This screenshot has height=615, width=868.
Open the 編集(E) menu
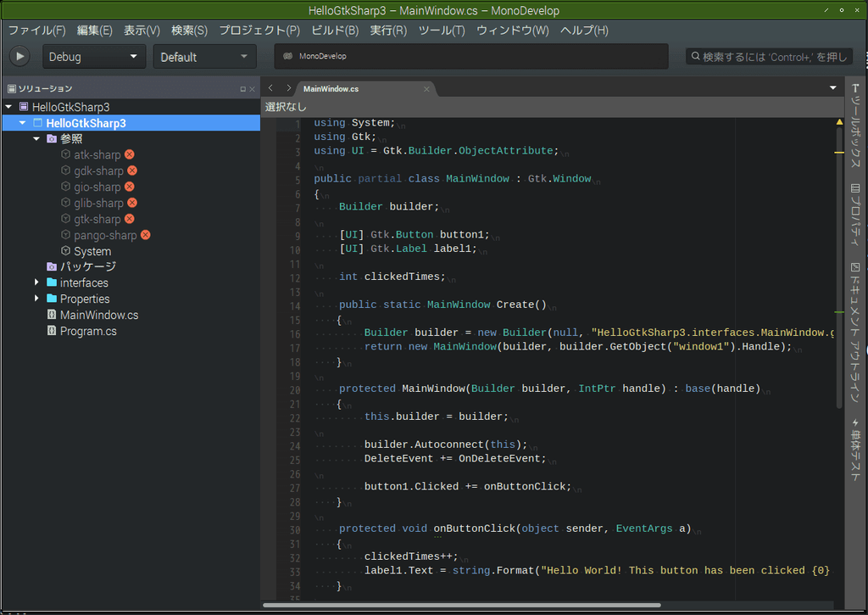click(95, 31)
